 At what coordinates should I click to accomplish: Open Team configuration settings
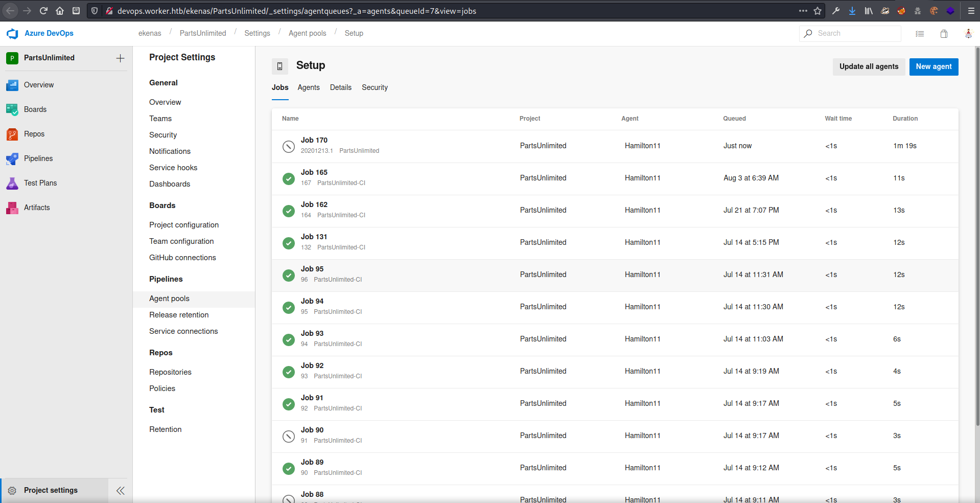(x=181, y=241)
